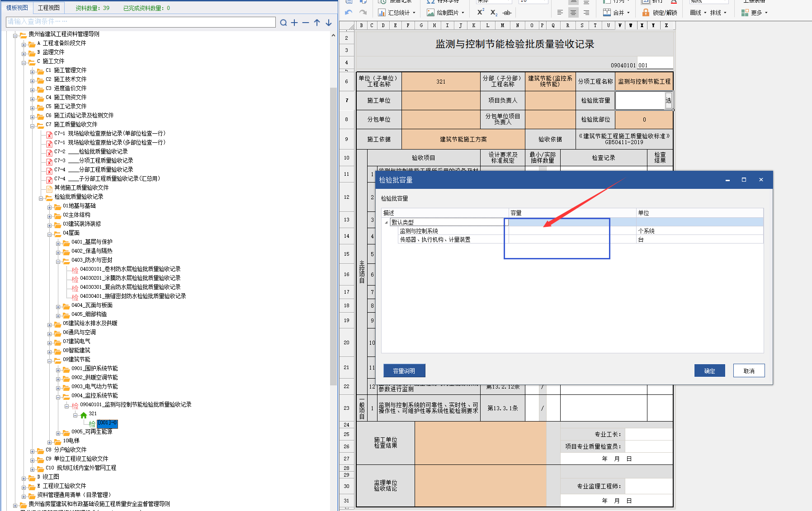
Task: Align text center
Action: point(573,13)
